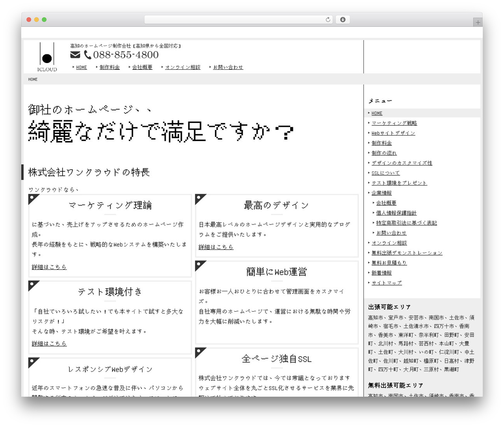Viewport: 504px width, 427px height.
Task: Open オンライン相談 in the sidebar menu
Action: 389,243
